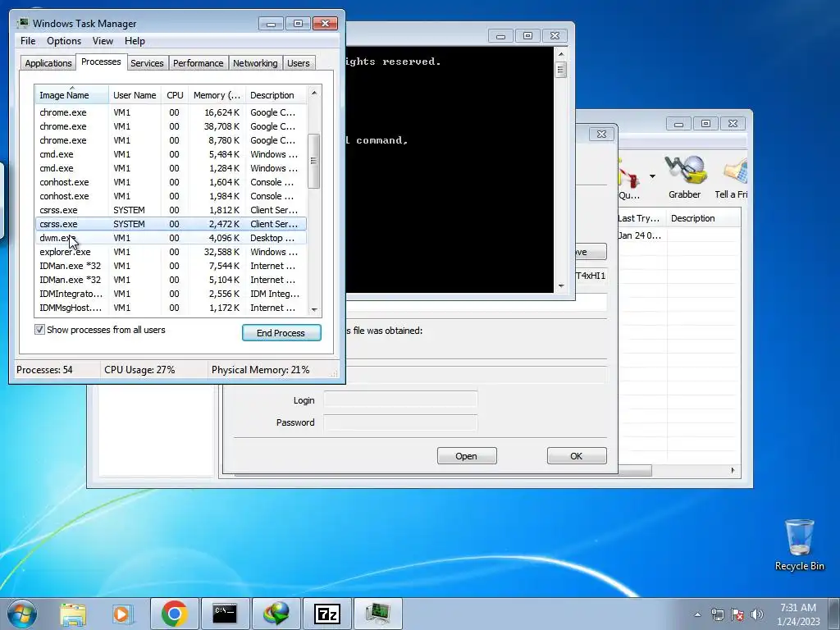The image size is (840, 630).
Task: Click scroll-down arrow in Command Prompt window
Action: (x=561, y=286)
